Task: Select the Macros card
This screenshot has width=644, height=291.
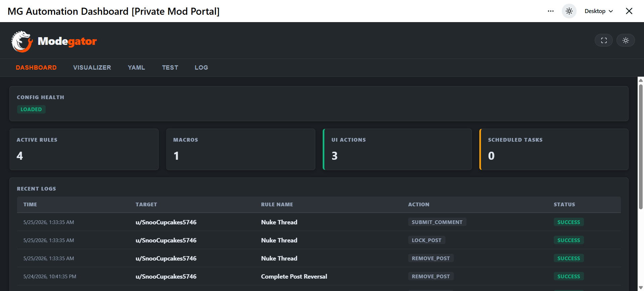Action: click(x=240, y=149)
